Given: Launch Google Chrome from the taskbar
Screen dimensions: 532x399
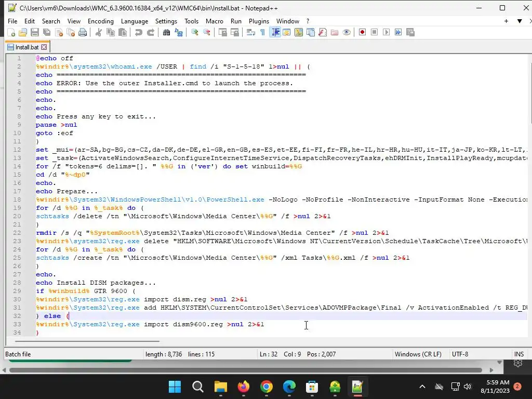Looking at the screenshot, I should click(x=267, y=387).
